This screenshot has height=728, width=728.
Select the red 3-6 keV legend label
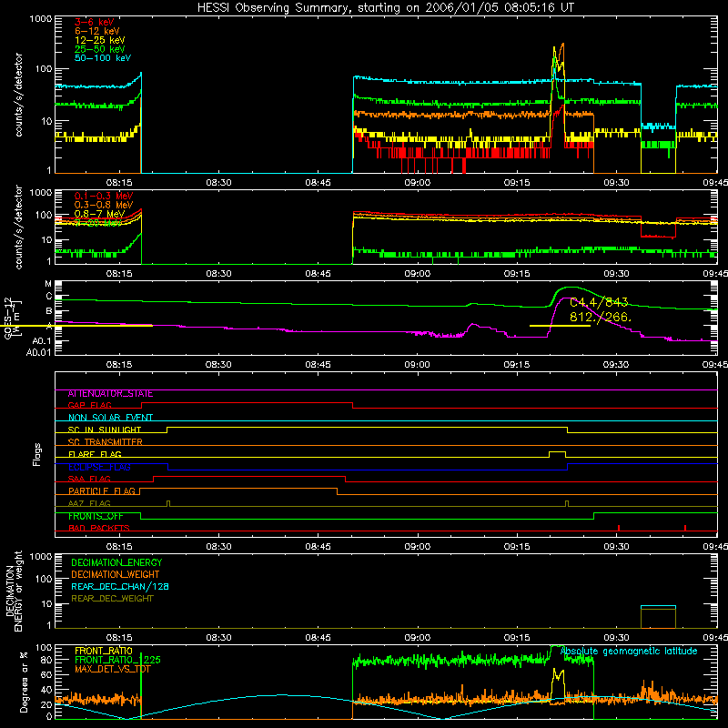(95, 22)
